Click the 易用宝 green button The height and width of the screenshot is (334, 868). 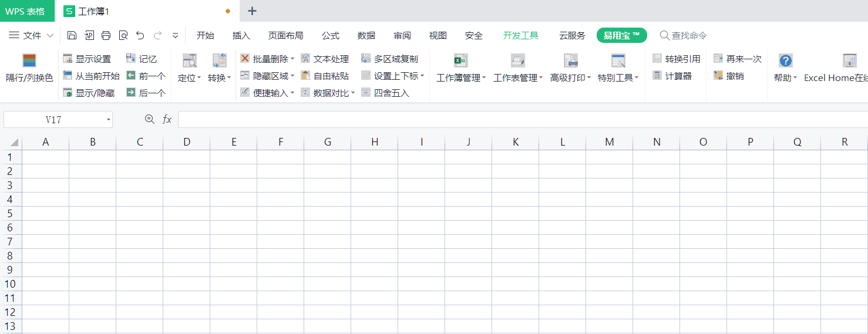coord(621,36)
